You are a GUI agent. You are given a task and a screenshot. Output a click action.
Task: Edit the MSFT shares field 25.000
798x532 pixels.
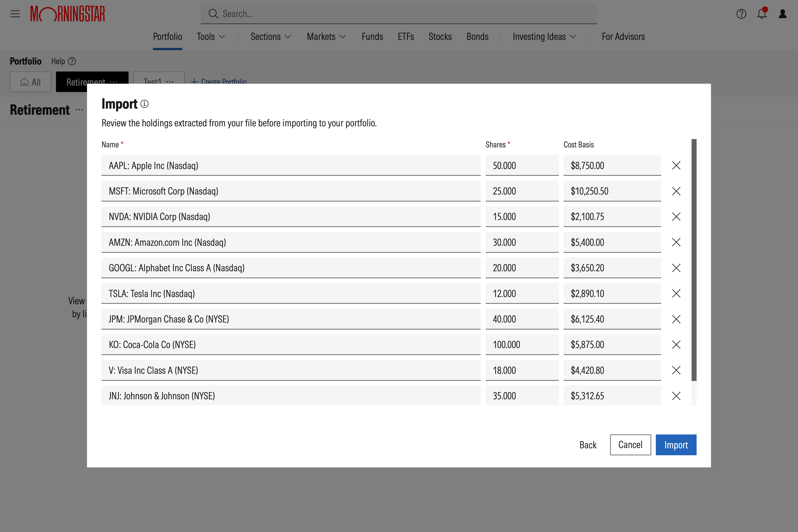(522, 191)
